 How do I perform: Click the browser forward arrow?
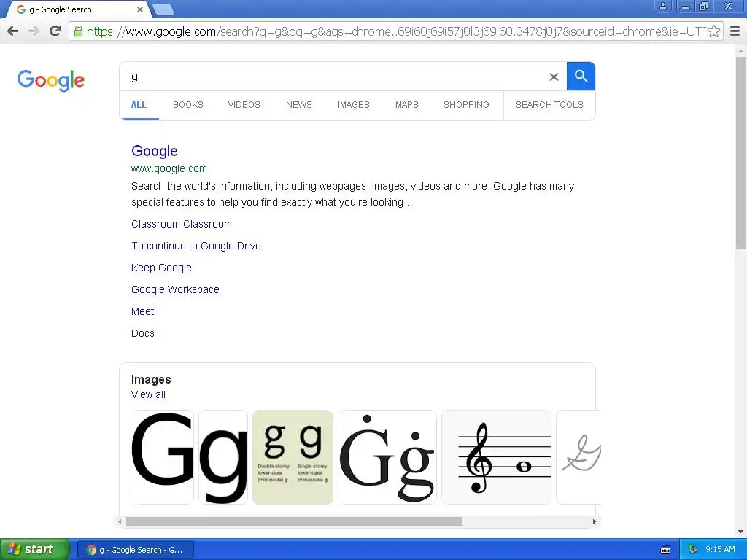tap(34, 31)
